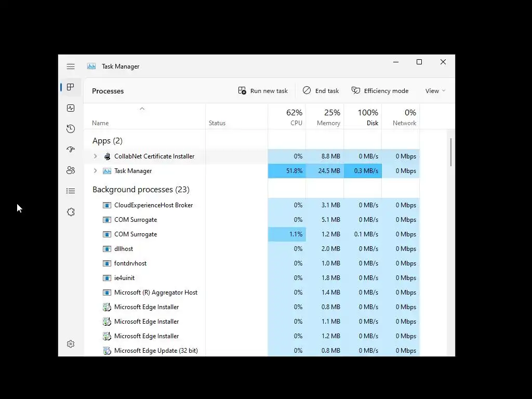Screen dimensions: 532x399
Task: Click the dllhost process icon
Action: tap(107, 249)
